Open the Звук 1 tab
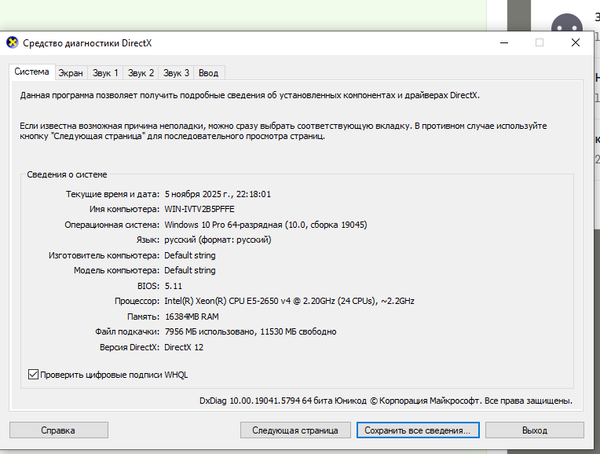 pyautogui.click(x=105, y=73)
